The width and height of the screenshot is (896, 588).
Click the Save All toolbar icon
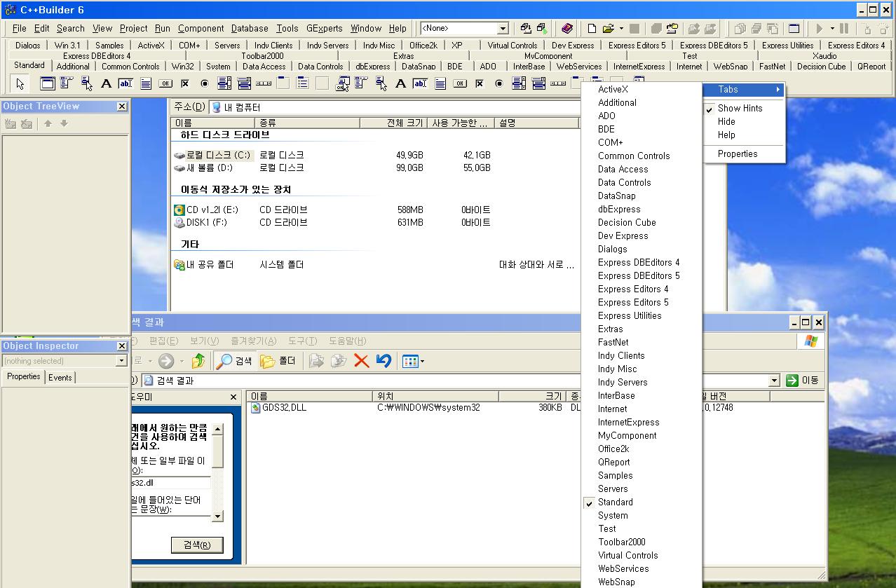656,29
